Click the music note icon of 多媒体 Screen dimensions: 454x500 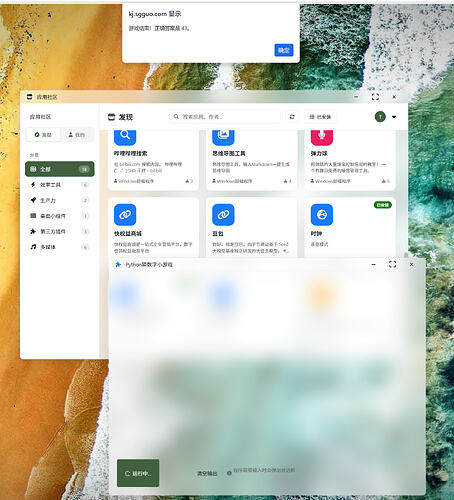click(33, 247)
